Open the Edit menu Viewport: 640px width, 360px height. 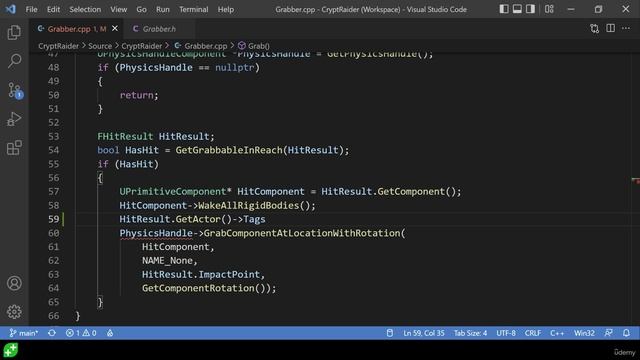[53, 9]
